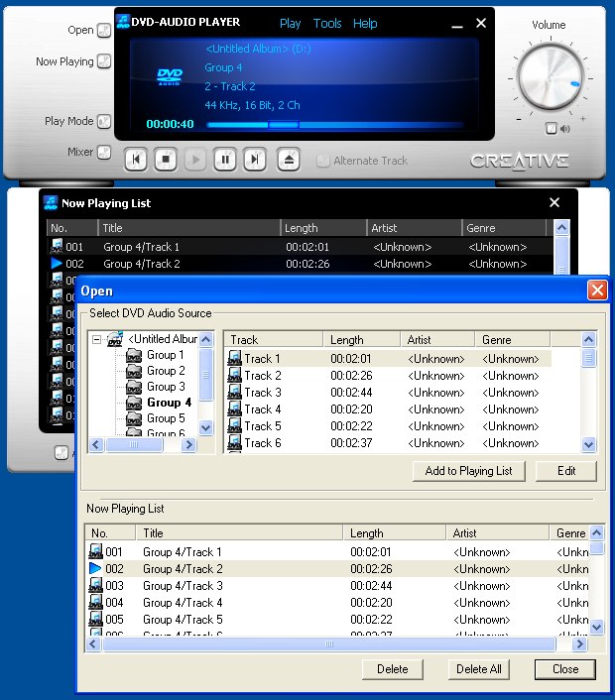
Task: Click the Title column header in Open dialog
Action: pyautogui.click(x=239, y=533)
